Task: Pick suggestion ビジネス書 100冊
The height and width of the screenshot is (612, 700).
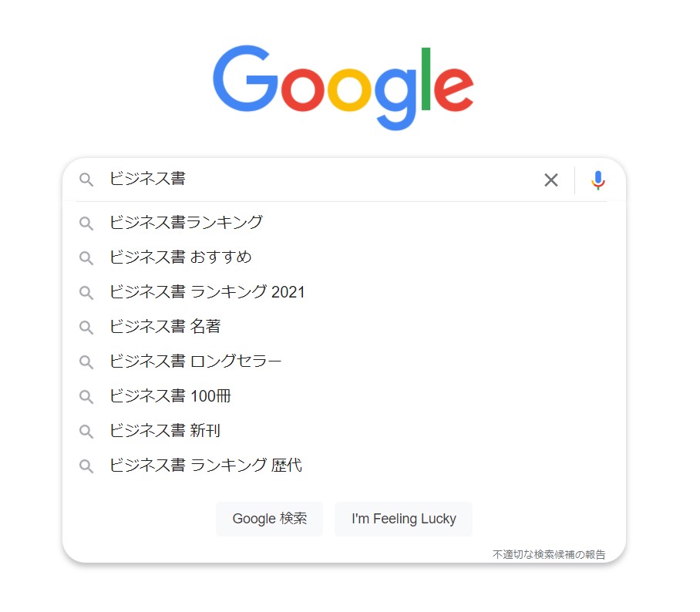Action: [344, 396]
